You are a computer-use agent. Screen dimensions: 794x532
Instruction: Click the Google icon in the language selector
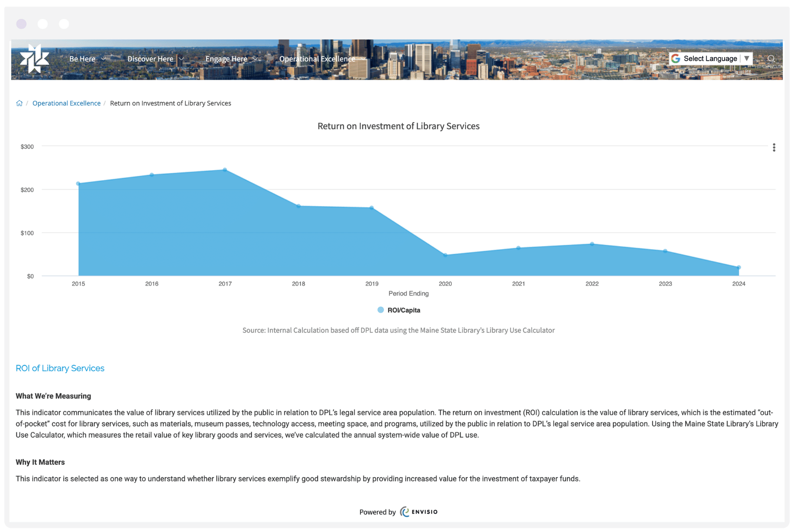pos(675,58)
